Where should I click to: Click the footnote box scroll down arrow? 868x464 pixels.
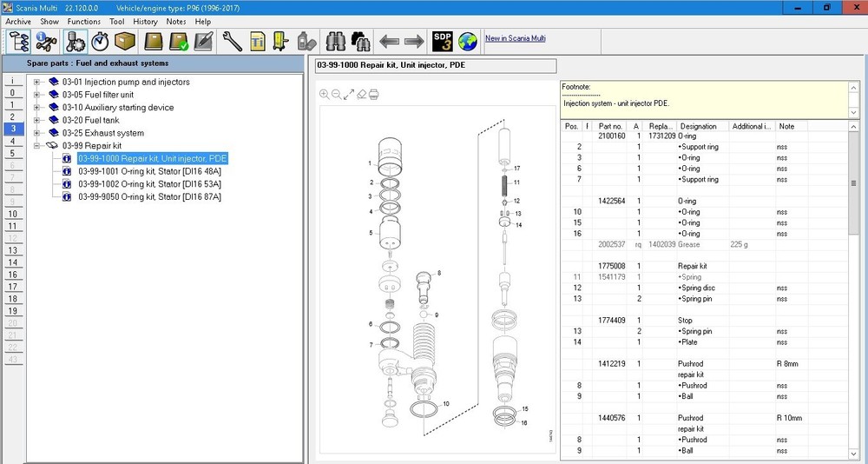(x=853, y=113)
